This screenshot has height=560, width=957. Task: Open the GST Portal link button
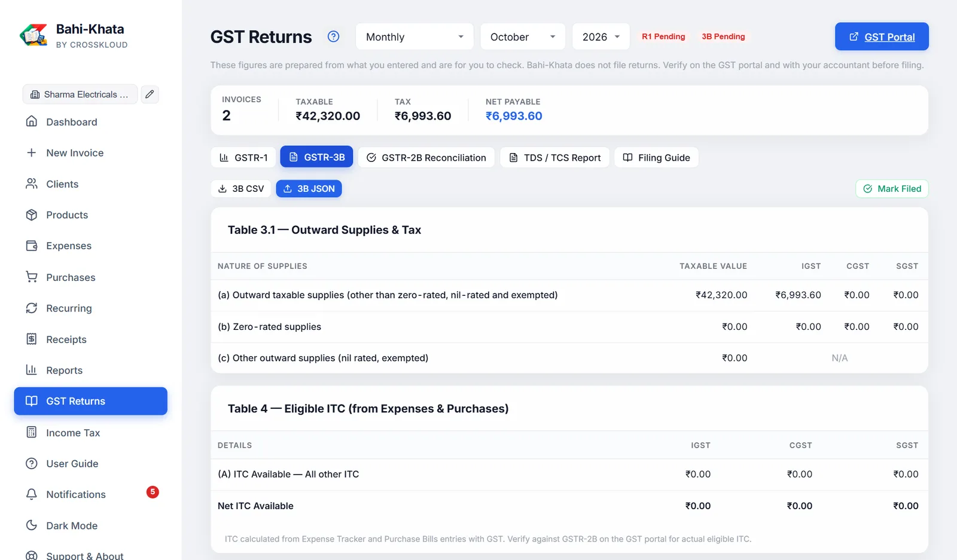pyautogui.click(x=882, y=36)
